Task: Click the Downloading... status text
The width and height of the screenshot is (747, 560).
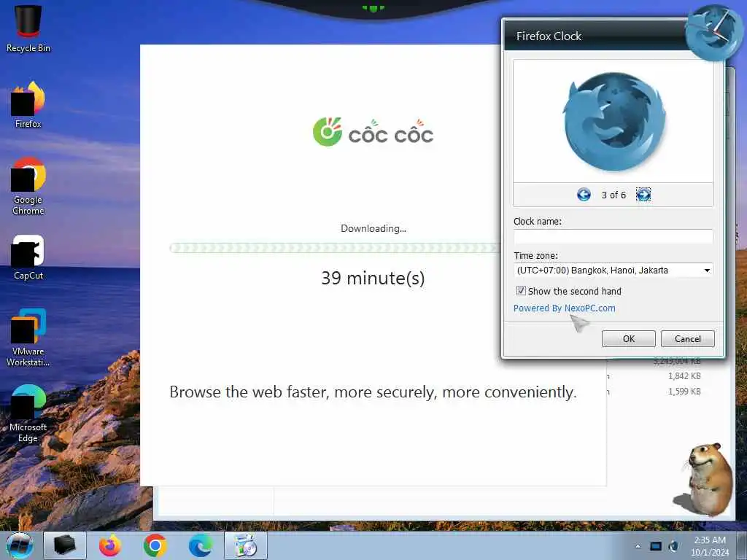Action: tap(373, 228)
